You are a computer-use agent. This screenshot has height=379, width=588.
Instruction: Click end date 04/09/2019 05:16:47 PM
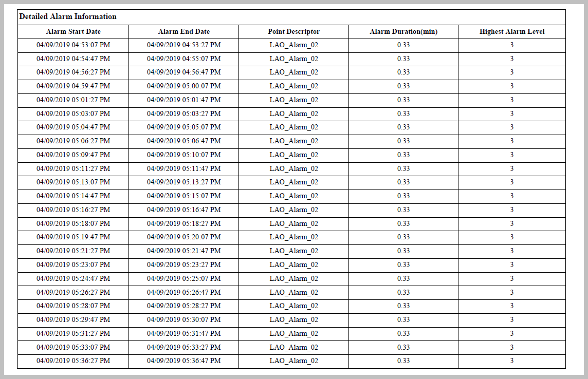pyautogui.click(x=183, y=210)
